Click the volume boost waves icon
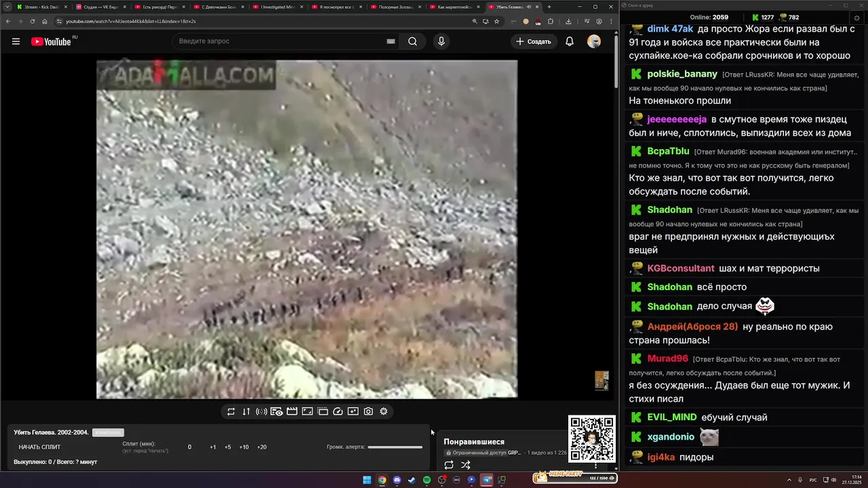The image size is (868, 488). pyautogui.click(x=261, y=411)
